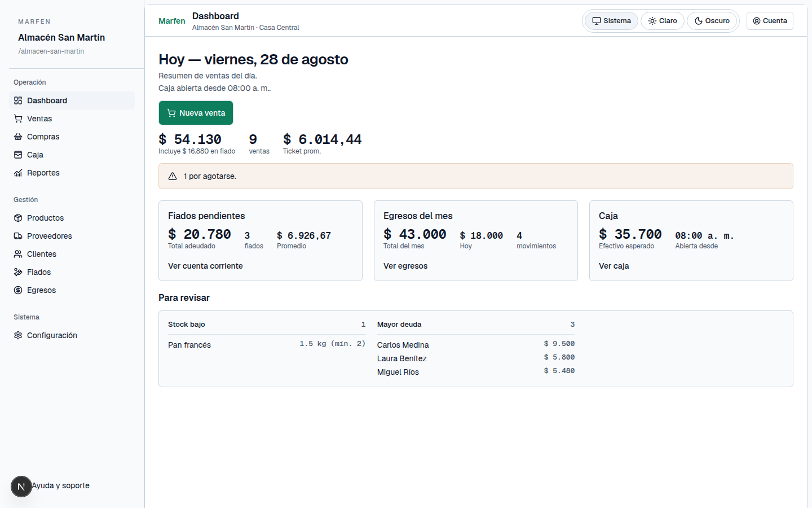Follow the Ver cuenta corriente link

pyautogui.click(x=205, y=266)
